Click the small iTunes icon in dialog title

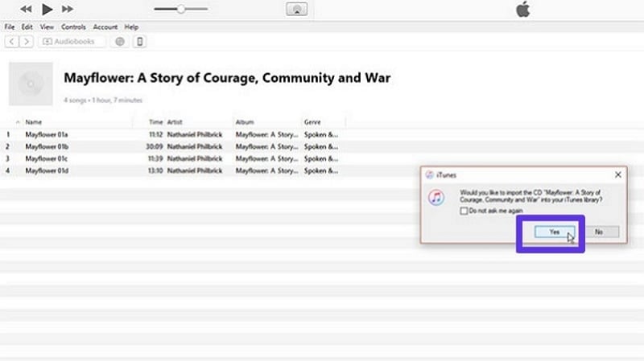[429, 174]
